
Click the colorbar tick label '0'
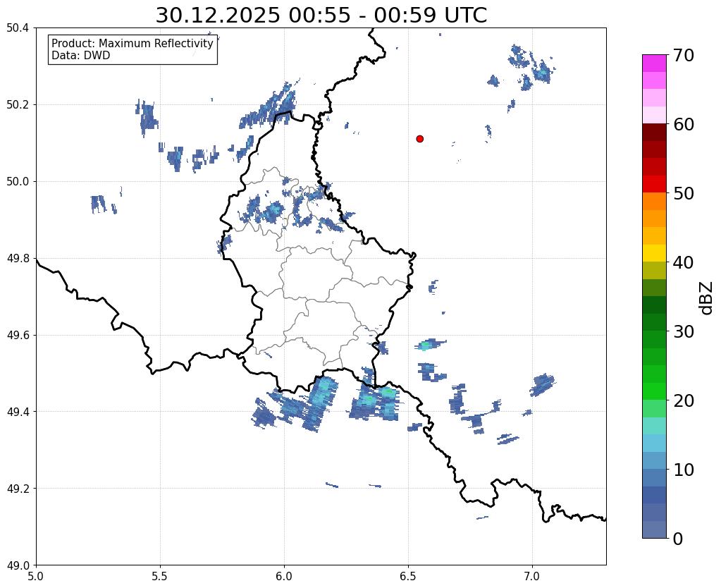(x=678, y=539)
